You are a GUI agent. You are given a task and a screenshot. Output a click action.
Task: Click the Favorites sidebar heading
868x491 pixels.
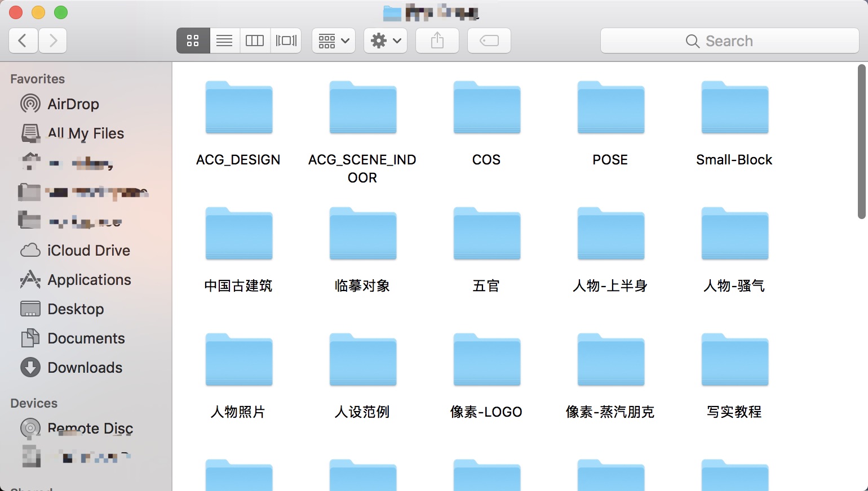pyautogui.click(x=37, y=79)
